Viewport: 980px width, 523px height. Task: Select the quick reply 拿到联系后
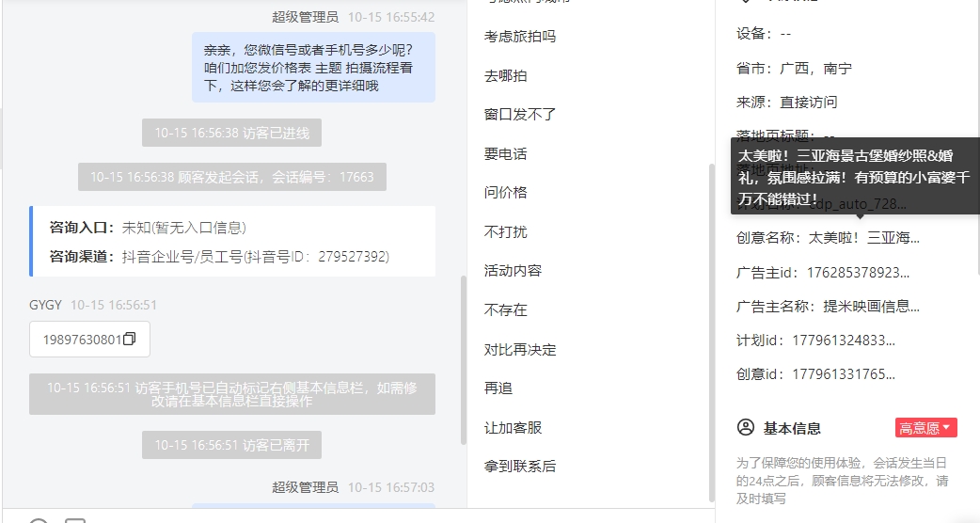click(x=519, y=467)
